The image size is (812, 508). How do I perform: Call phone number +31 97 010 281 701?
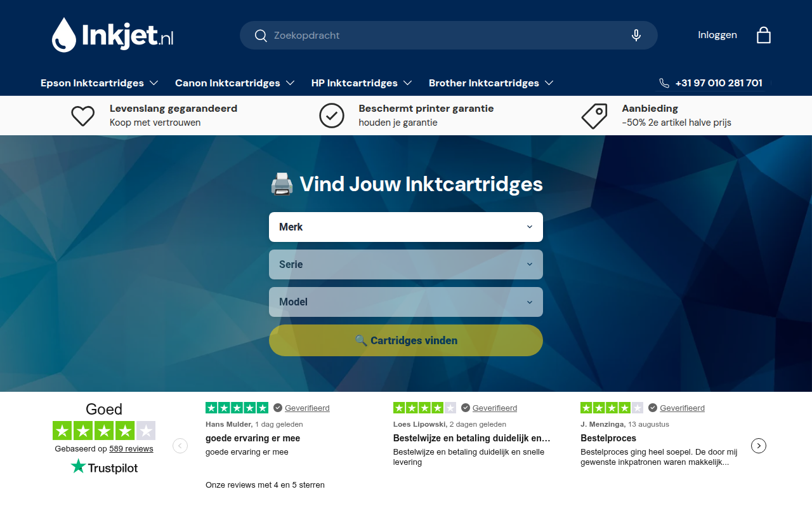(719, 83)
